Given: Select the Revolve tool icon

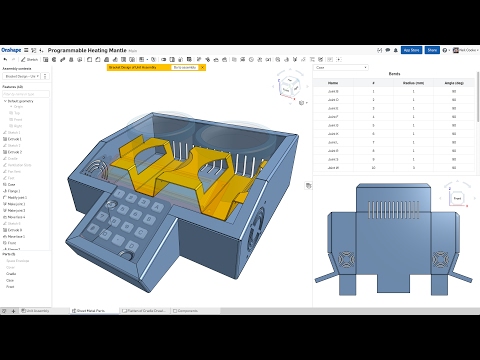Looking at the screenshot, I should point(54,59).
